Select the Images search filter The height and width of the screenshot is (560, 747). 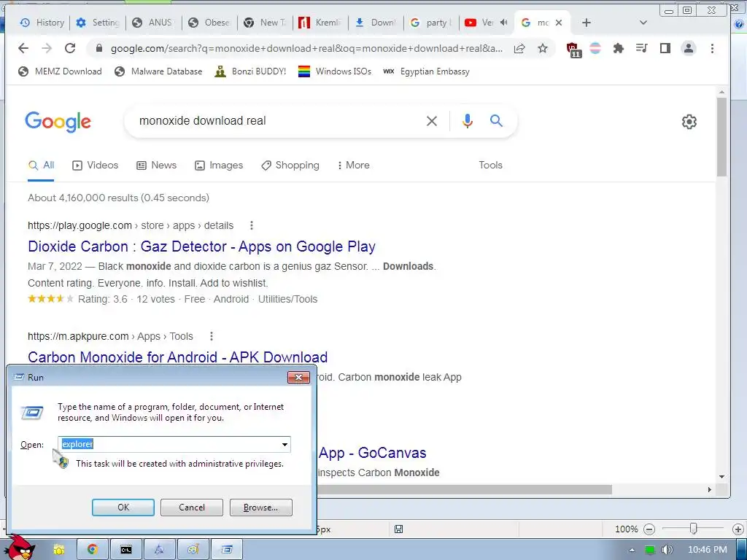[219, 166]
